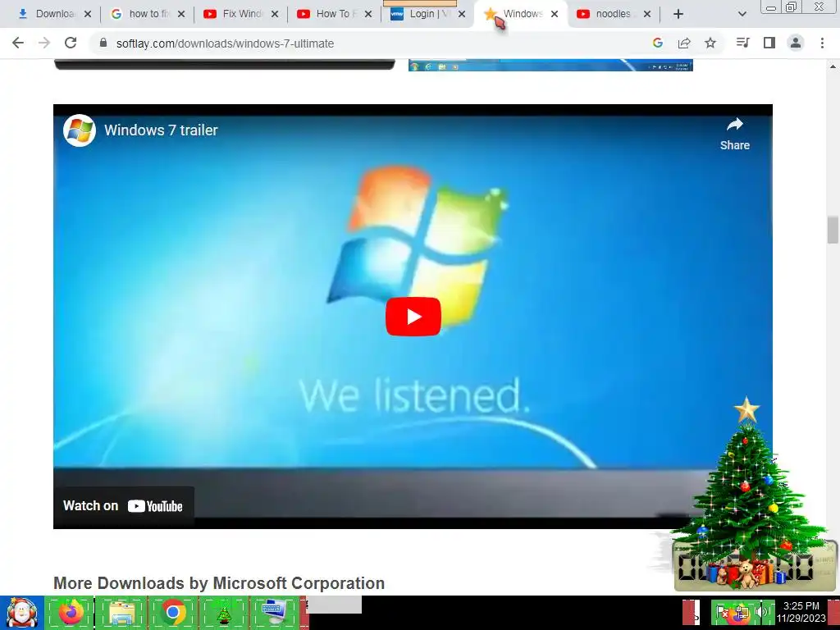Close the Fix Wind tab
The height and width of the screenshot is (630, 840).
[275, 15]
